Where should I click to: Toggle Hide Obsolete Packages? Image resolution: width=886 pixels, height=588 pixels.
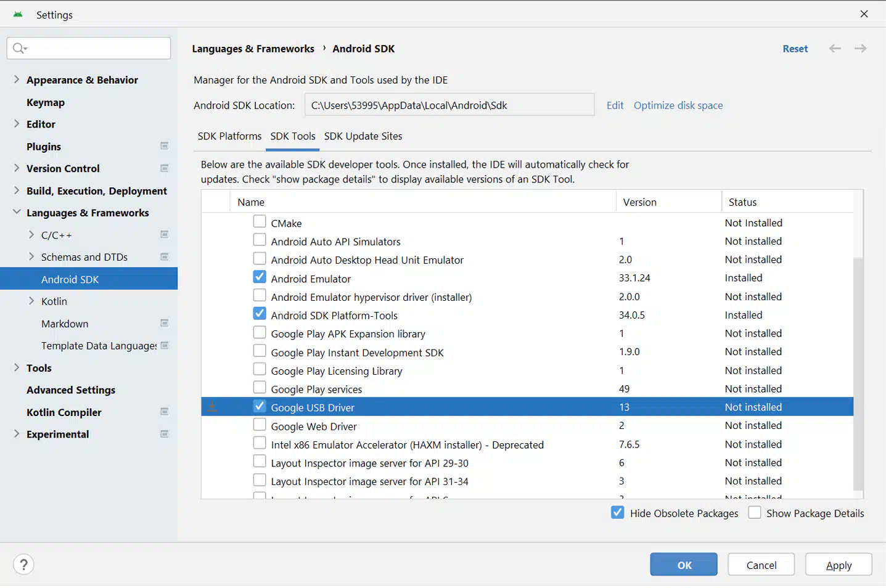click(617, 512)
